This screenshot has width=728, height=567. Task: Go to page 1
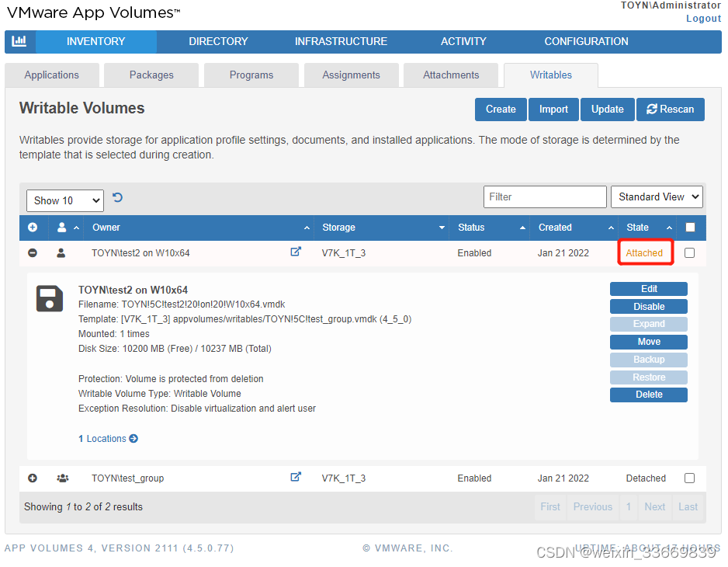[x=628, y=507]
